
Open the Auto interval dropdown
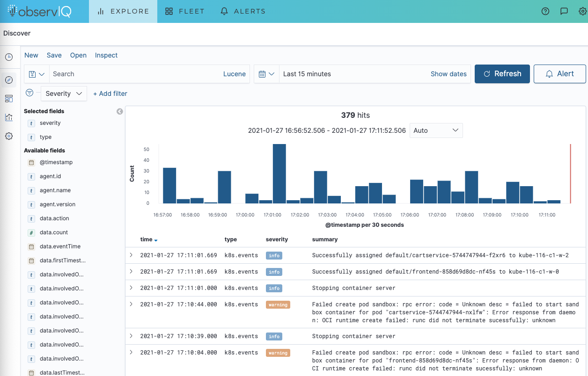436,130
